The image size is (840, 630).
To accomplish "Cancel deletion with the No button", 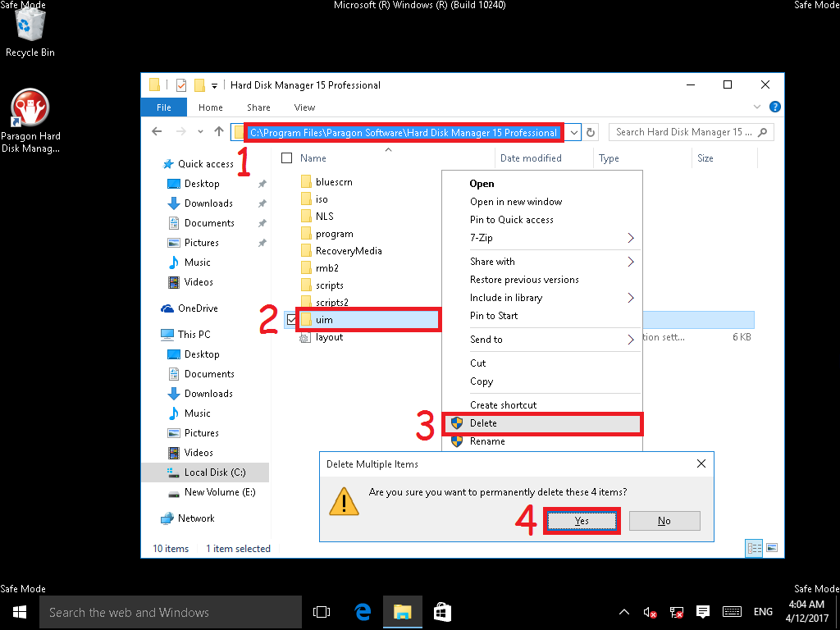I will [x=664, y=521].
